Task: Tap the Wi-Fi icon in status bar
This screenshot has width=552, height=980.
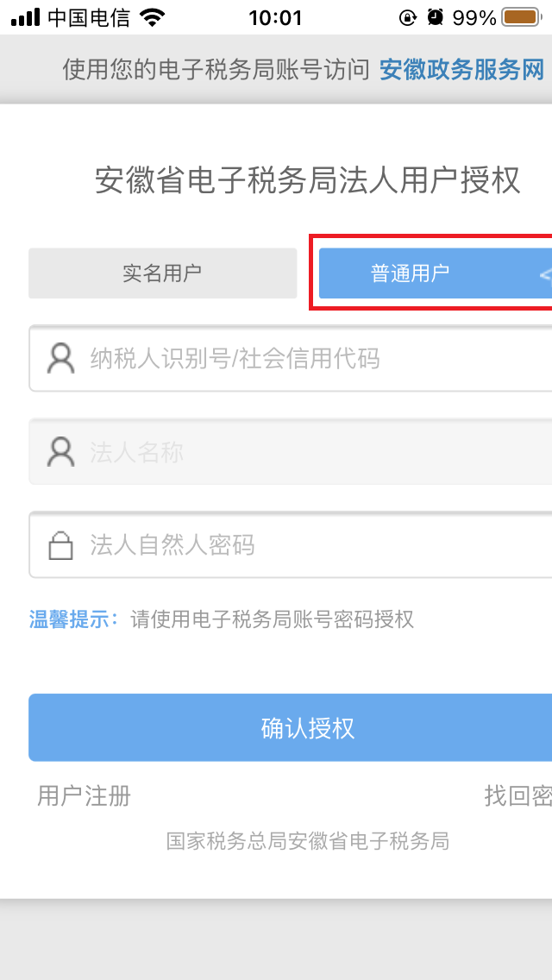Action: (152, 17)
